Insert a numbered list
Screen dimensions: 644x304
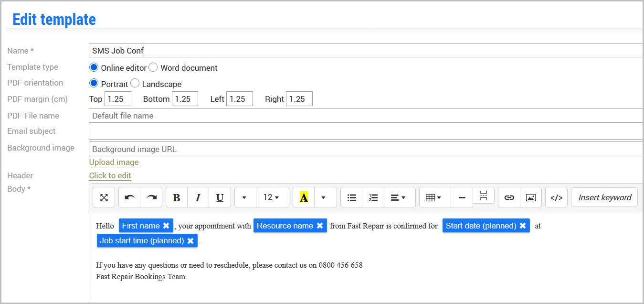pos(373,197)
